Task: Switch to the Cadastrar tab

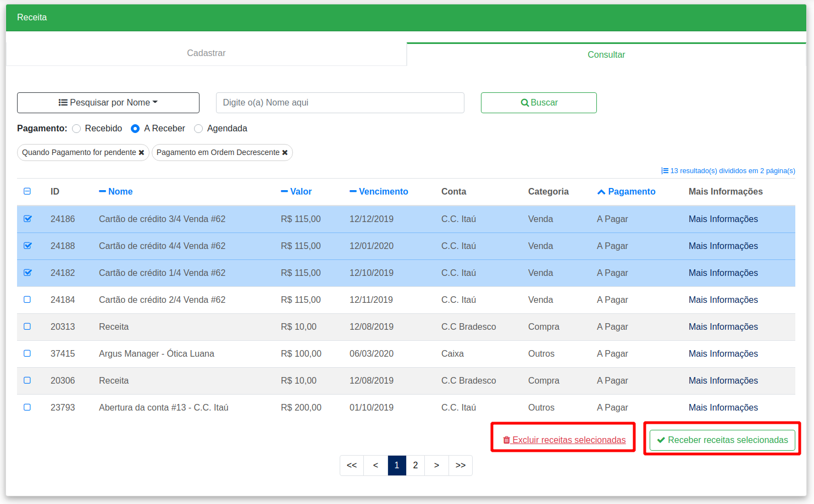Action: [x=206, y=53]
